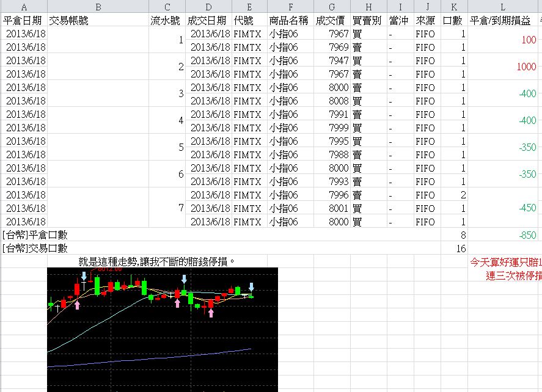
Task: Click the 來源 header cell
Action: 428,20
